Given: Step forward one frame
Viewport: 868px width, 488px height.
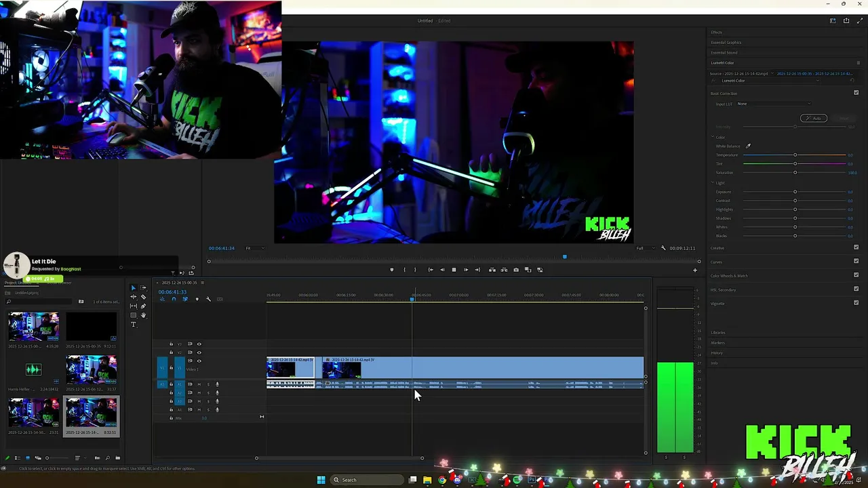Looking at the screenshot, I should 466,270.
